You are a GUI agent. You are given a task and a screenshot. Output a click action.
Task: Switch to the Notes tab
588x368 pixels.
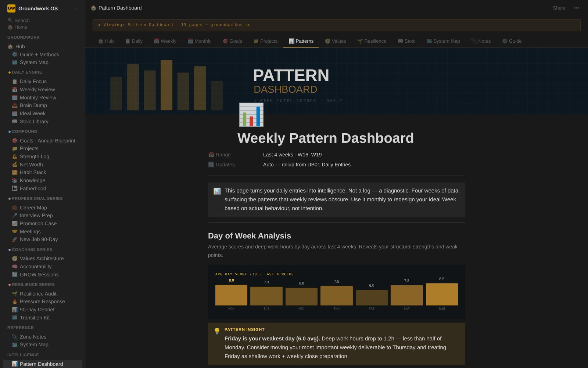481,41
